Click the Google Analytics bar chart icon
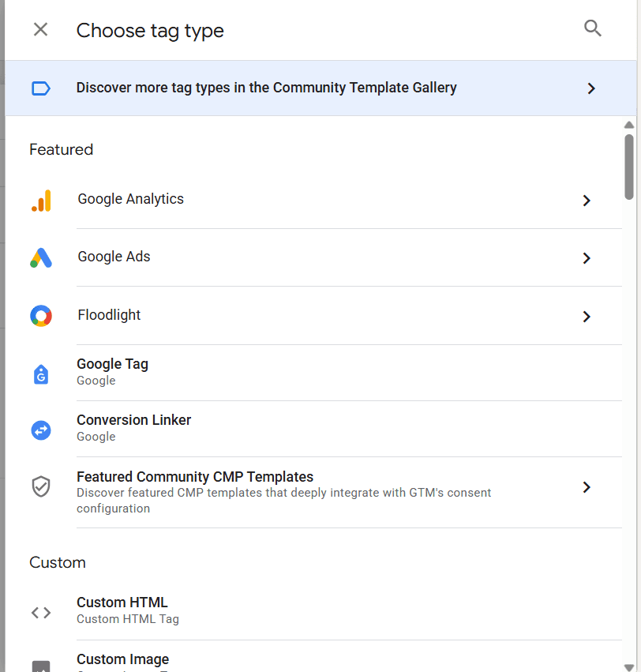641x672 pixels. point(41,201)
